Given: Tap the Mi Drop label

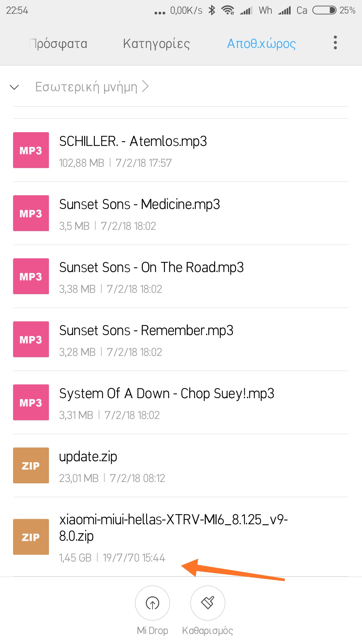Looking at the screenshot, I should pos(153,631).
